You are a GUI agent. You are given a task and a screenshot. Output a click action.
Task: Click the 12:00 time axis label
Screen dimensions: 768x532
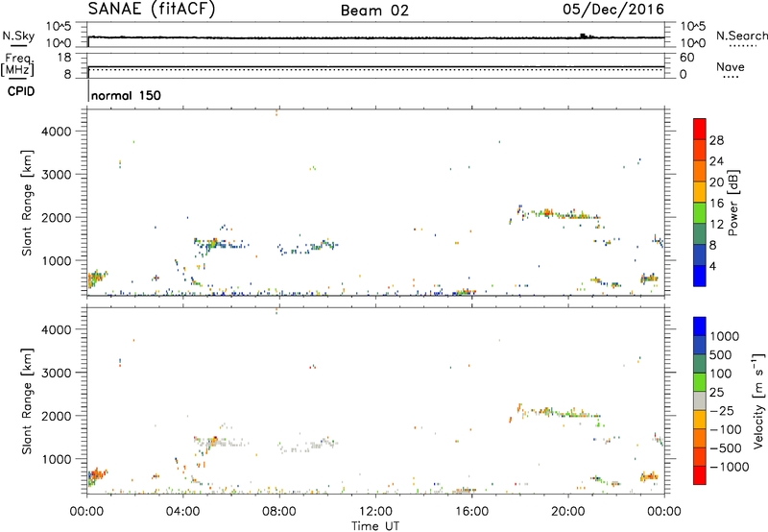[x=375, y=512]
